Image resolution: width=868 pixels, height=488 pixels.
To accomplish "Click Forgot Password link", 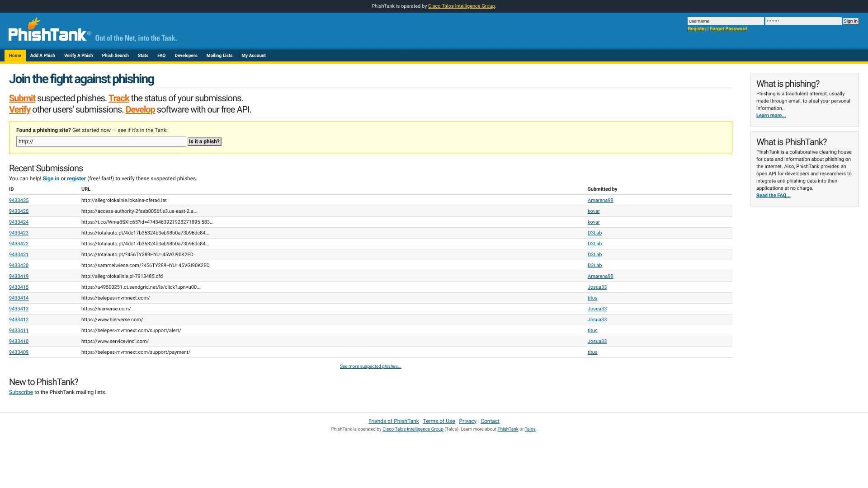I will tap(728, 29).
